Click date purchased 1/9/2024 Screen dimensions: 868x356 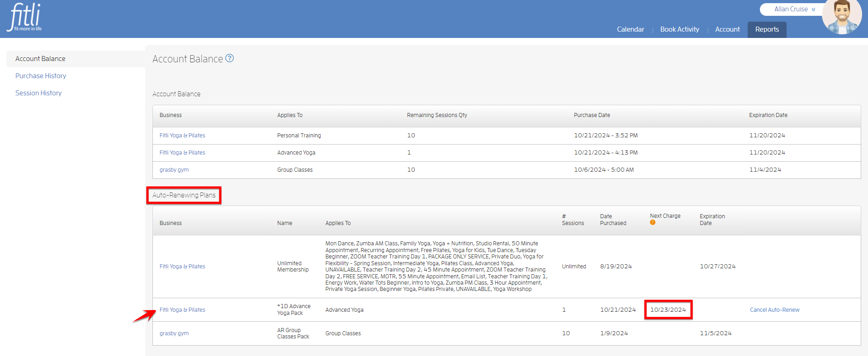coord(614,333)
